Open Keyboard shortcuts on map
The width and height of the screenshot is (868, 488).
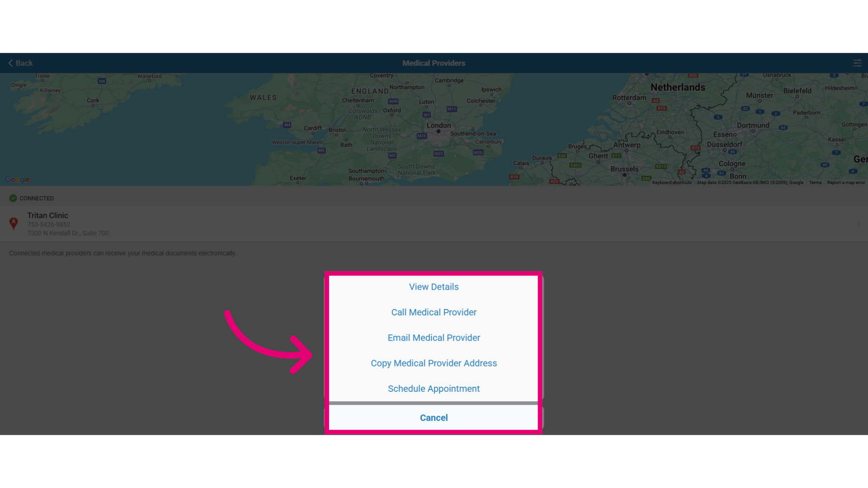[x=672, y=183]
